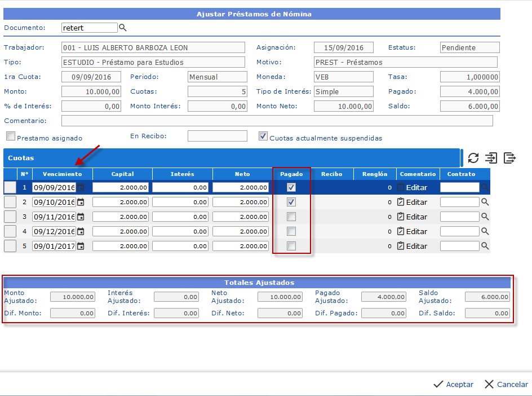The height and width of the screenshot is (396, 532).
Task: Toggle Pagado checkbox for installment 3
Action: 291,217
